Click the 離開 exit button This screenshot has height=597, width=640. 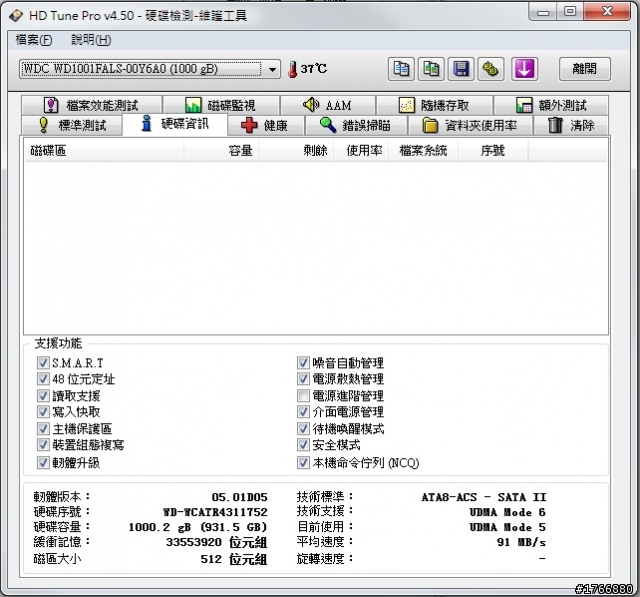coord(584,69)
